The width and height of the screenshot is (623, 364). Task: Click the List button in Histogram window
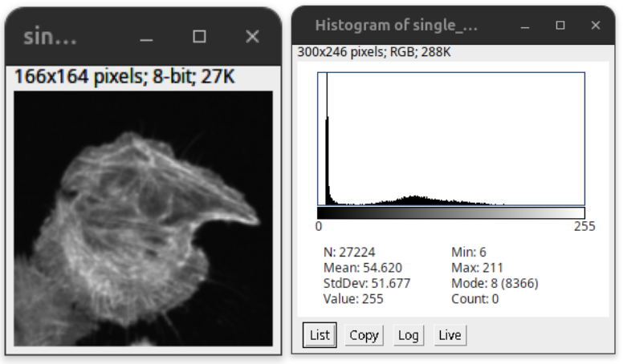pos(320,335)
